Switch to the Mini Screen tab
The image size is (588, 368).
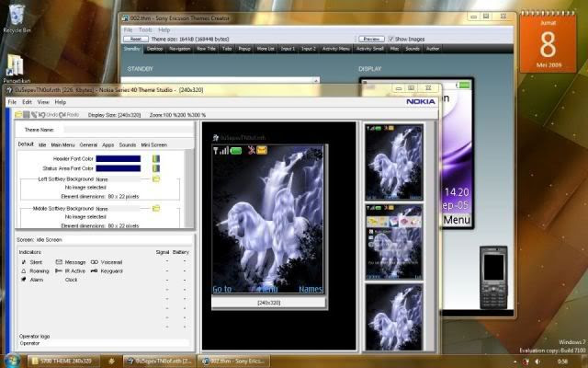154,145
